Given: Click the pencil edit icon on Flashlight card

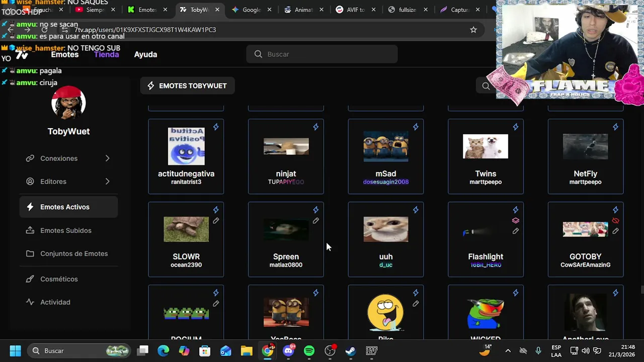Looking at the screenshot, I should coord(515,231).
